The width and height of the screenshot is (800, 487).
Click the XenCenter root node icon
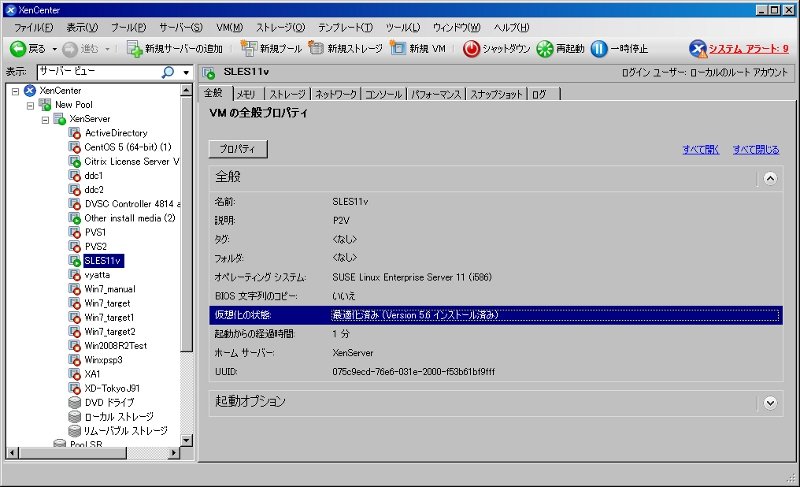(30, 91)
